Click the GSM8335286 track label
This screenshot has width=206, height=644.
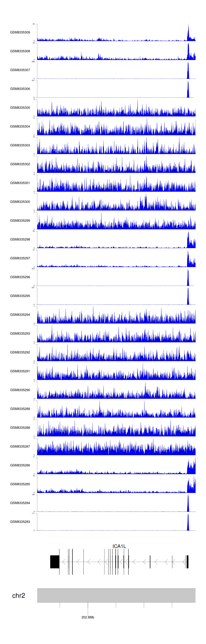pyautogui.click(x=20, y=465)
